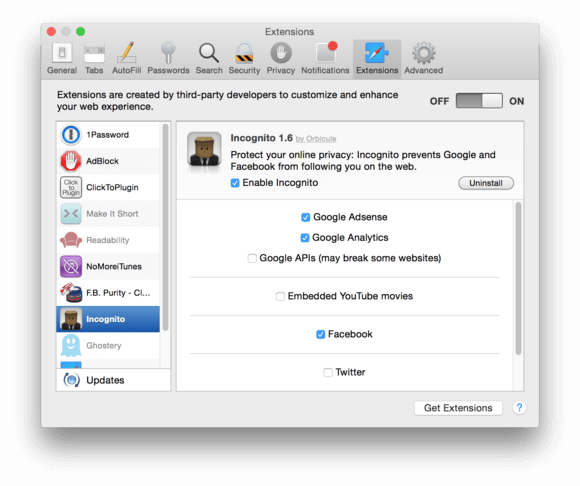580x486 pixels.
Task: Uncheck the Google Adsense checkbox
Action: pyautogui.click(x=306, y=217)
